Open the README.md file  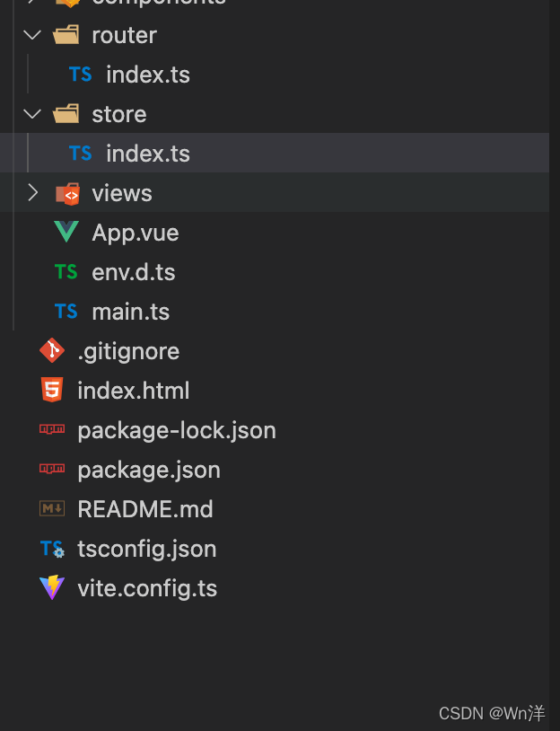click(145, 509)
